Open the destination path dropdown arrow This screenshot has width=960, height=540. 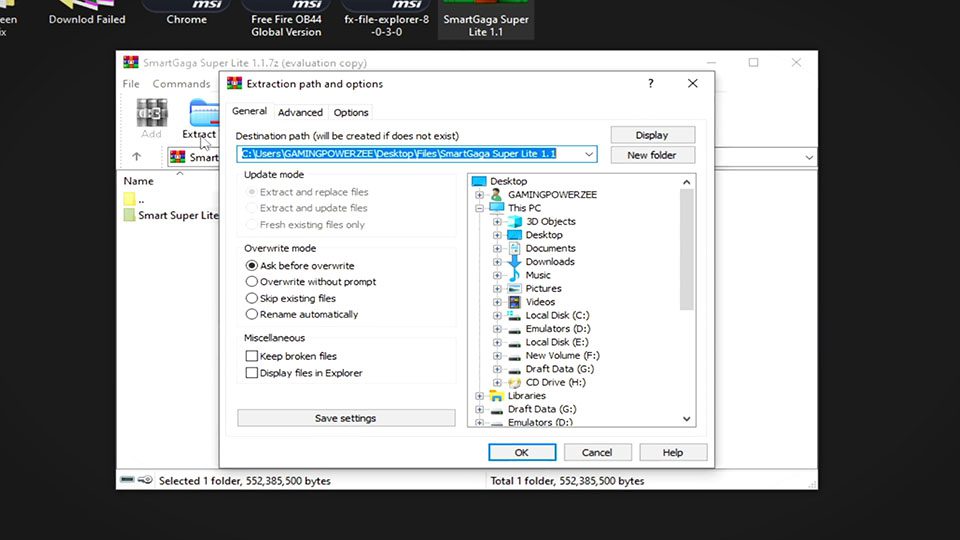tap(588, 154)
